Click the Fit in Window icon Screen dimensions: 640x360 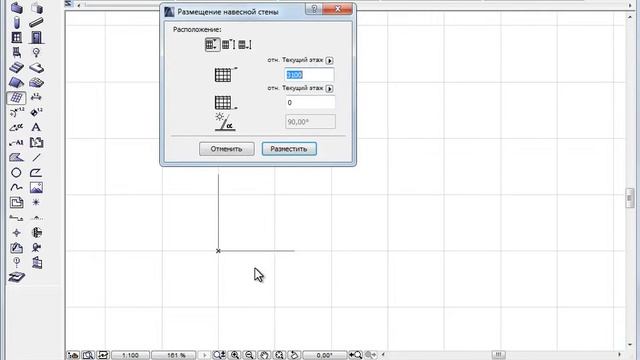coord(279,355)
